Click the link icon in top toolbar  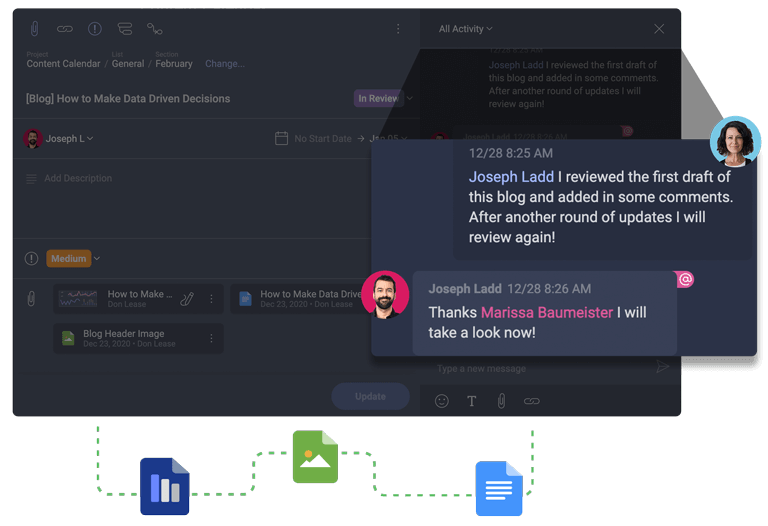65,29
